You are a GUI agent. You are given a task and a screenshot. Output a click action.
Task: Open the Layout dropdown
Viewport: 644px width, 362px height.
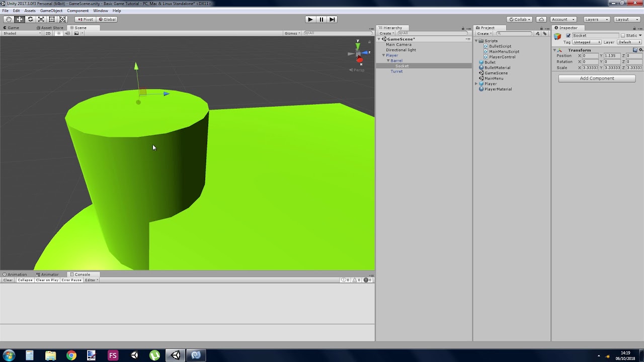click(x=626, y=19)
